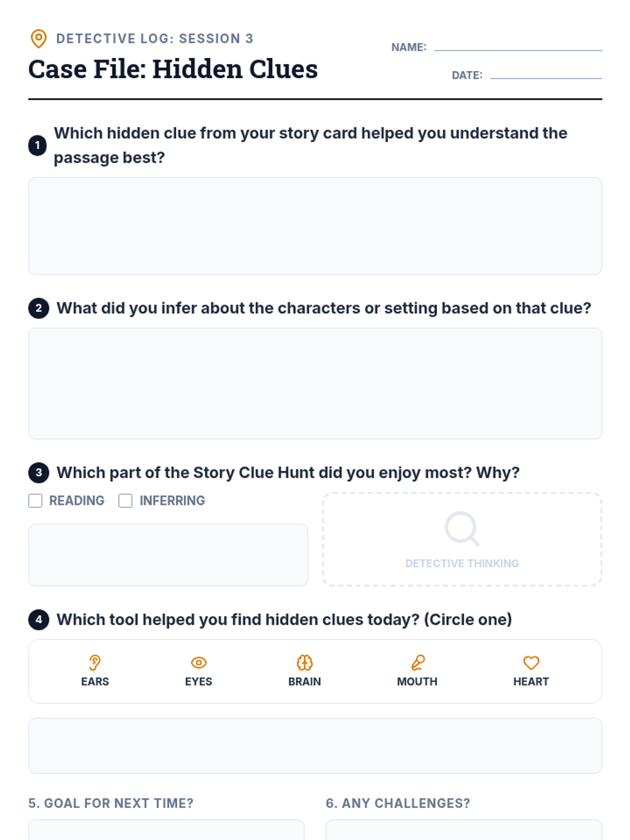The width and height of the screenshot is (630, 840).
Task: Click the Case File: Hidden Clues title
Action: click(x=173, y=69)
